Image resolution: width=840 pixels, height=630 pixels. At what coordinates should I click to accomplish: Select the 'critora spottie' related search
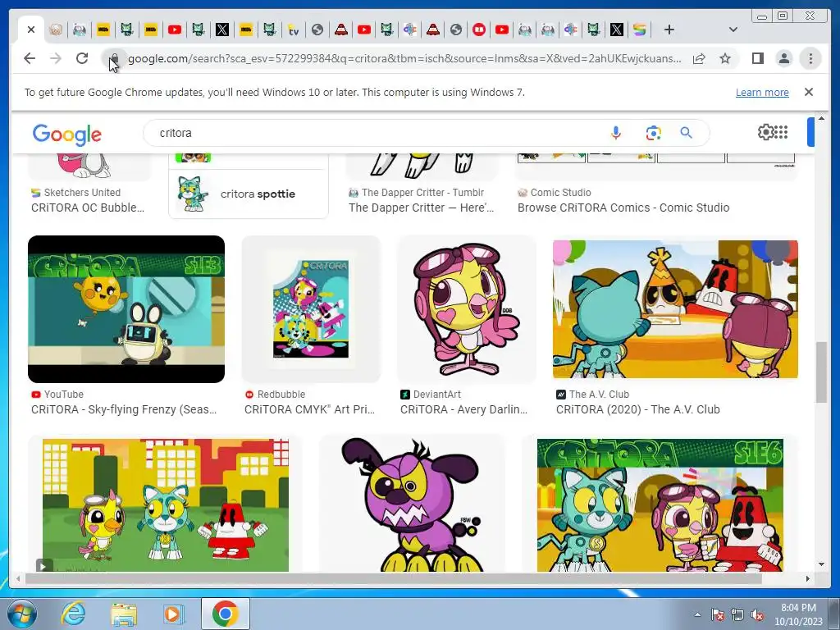point(248,194)
